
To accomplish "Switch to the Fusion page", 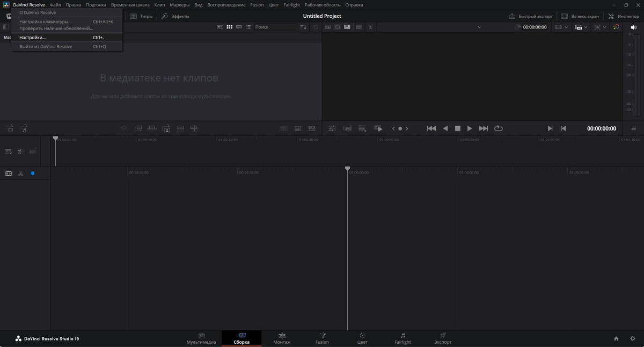I will [x=322, y=338].
